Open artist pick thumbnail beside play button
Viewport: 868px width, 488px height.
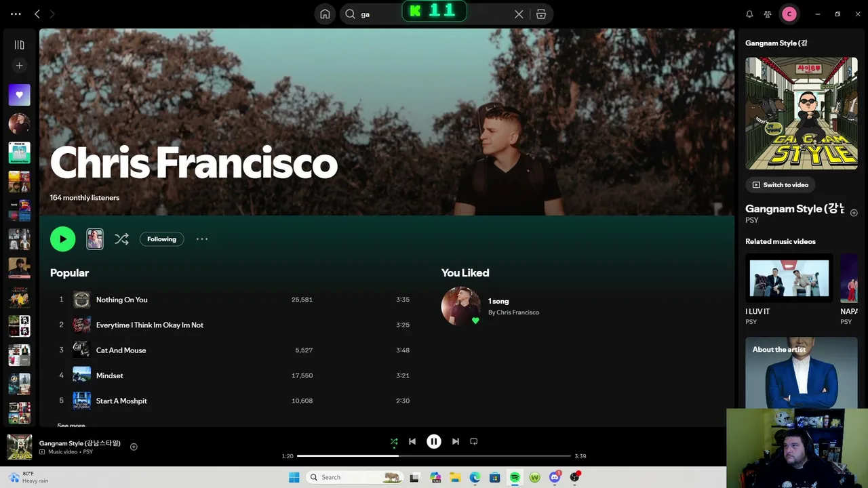pos(95,239)
